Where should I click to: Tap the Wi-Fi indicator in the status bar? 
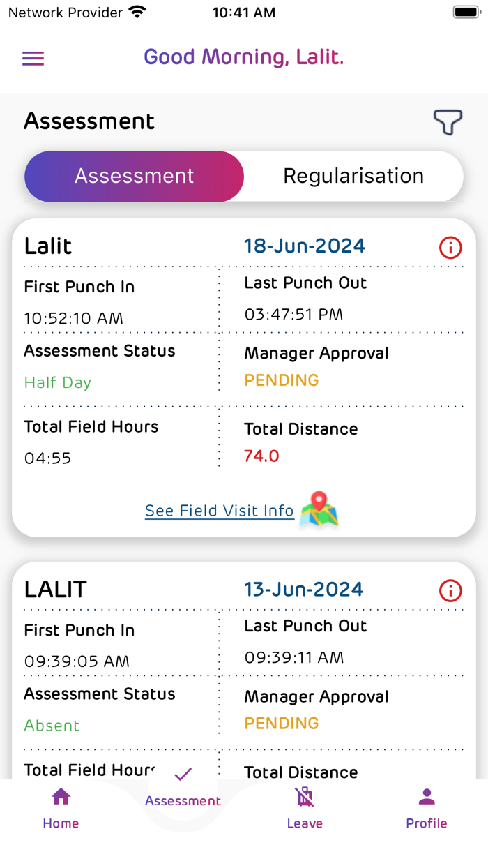[x=138, y=12]
